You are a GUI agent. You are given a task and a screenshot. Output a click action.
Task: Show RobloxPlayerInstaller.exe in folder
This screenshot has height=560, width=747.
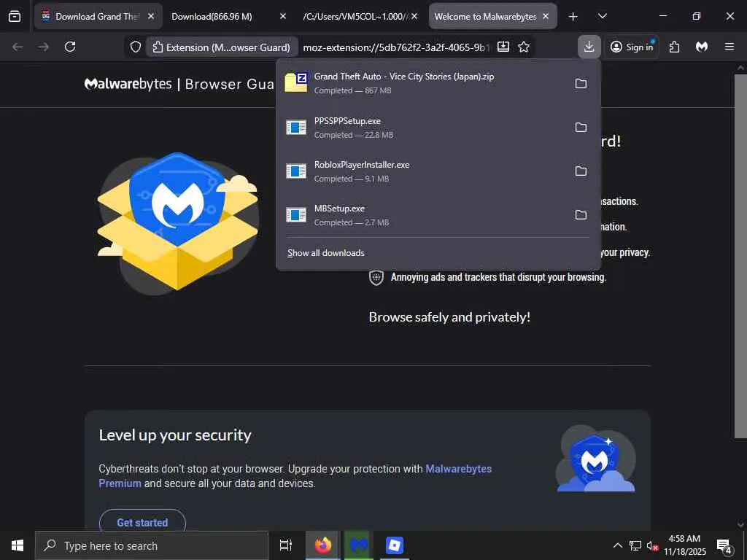(581, 171)
